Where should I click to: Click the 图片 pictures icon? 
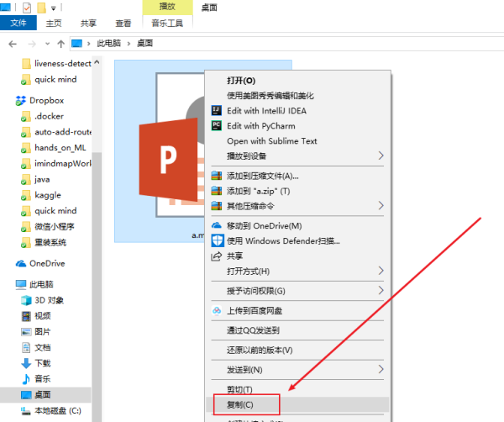click(26, 332)
